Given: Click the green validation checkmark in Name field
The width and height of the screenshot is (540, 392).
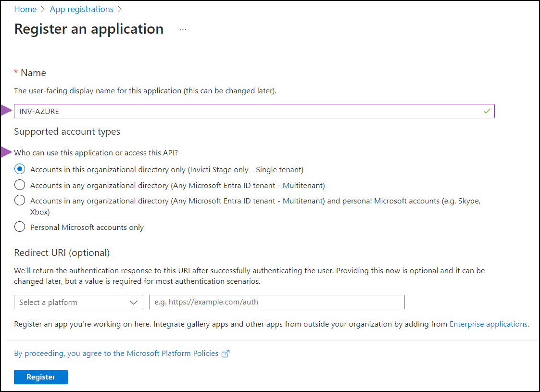Looking at the screenshot, I should [487, 111].
